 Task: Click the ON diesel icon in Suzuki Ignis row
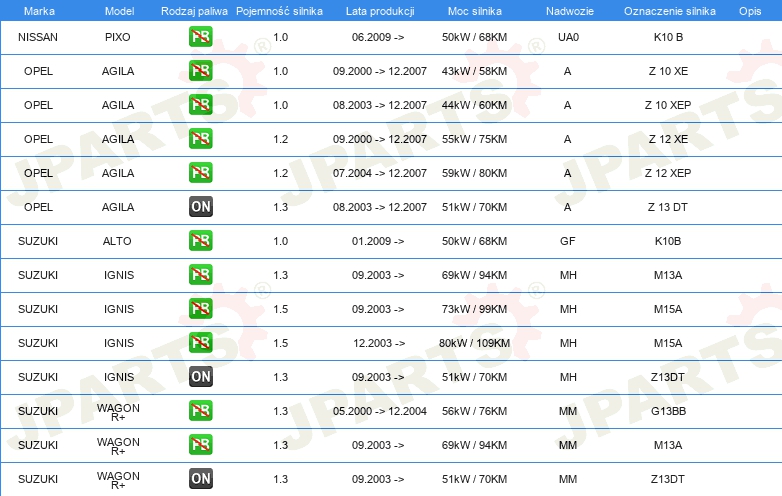[200, 376]
